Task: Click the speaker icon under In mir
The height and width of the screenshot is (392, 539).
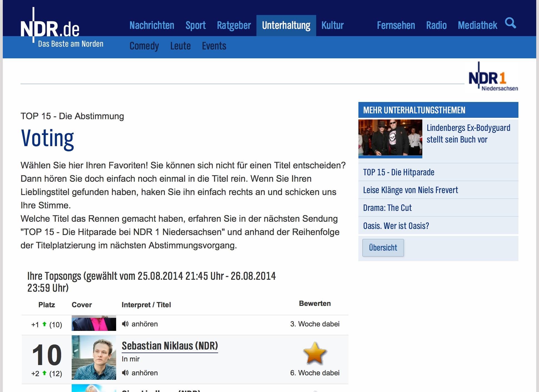Action: click(x=125, y=373)
